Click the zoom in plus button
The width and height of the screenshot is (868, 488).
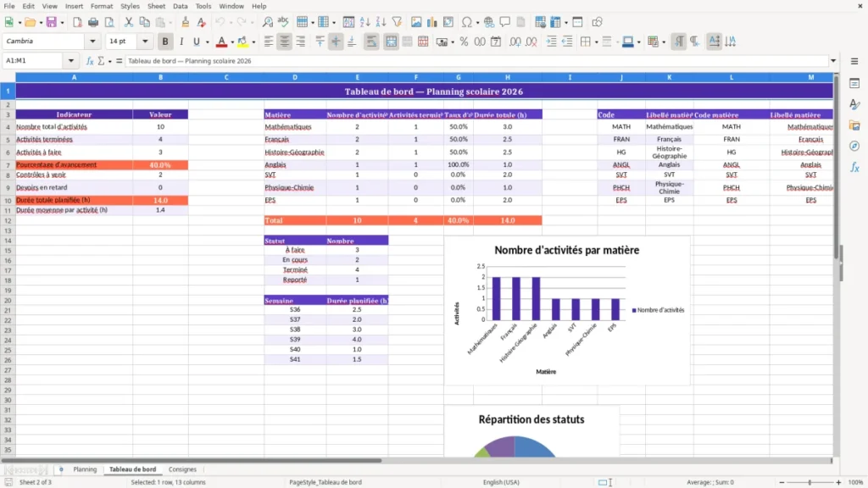pyautogui.click(x=838, y=482)
